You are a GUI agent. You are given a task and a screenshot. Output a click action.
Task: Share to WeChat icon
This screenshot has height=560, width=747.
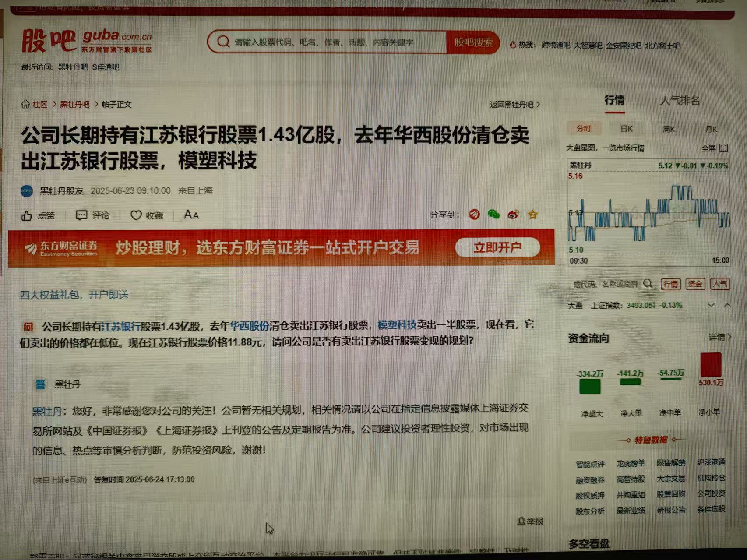click(x=494, y=215)
